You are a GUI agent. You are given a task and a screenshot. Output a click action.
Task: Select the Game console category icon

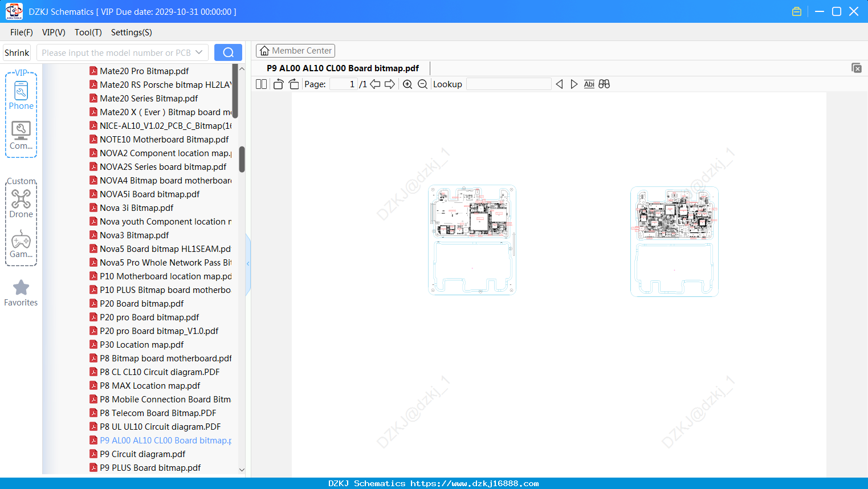tap(21, 244)
